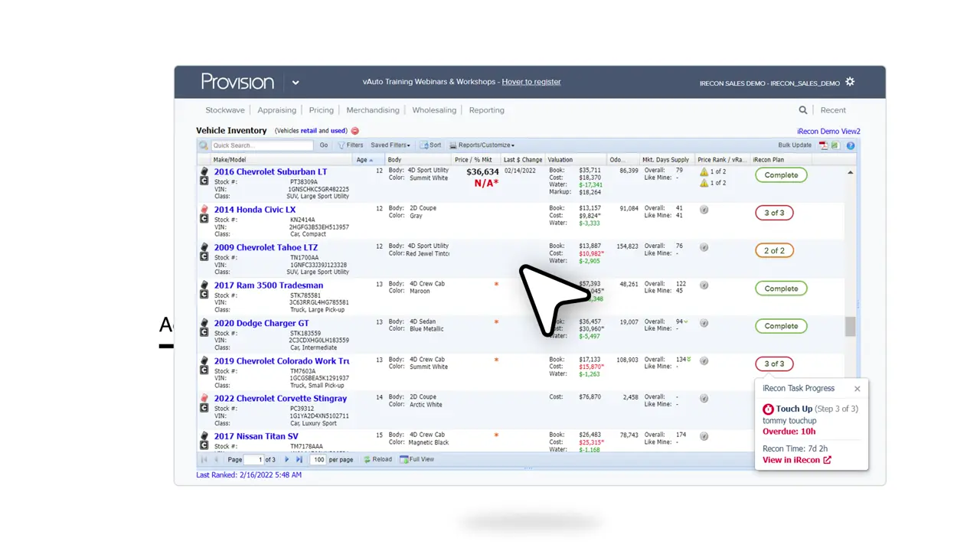The height and width of the screenshot is (551, 980).
Task: Click the first warning triangle for Suburban LT
Action: click(x=704, y=172)
